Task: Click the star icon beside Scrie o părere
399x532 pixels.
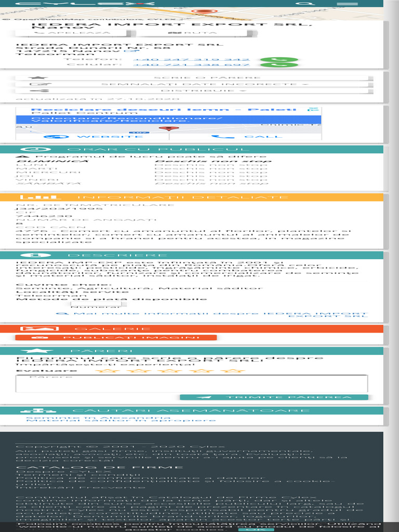Action: (37, 78)
